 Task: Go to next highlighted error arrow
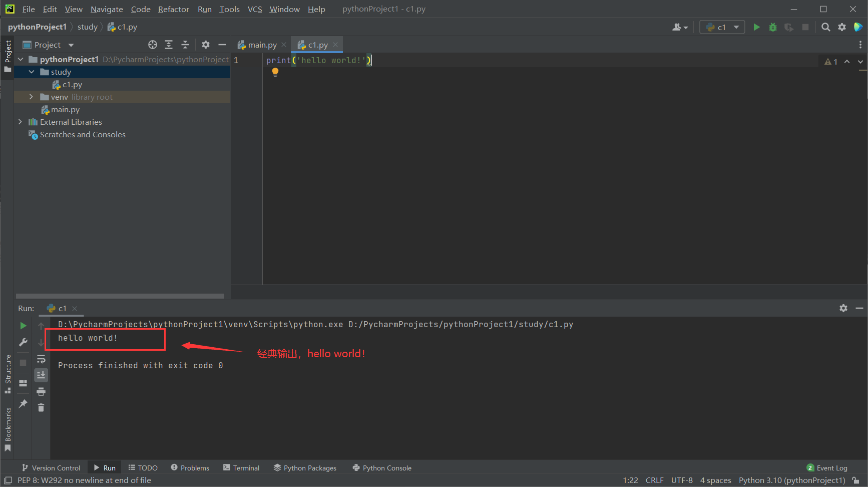[860, 62]
